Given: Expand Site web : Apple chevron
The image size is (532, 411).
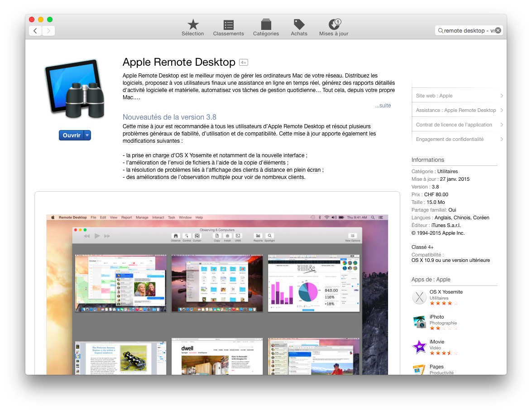Looking at the screenshot, I should (502, 96).
